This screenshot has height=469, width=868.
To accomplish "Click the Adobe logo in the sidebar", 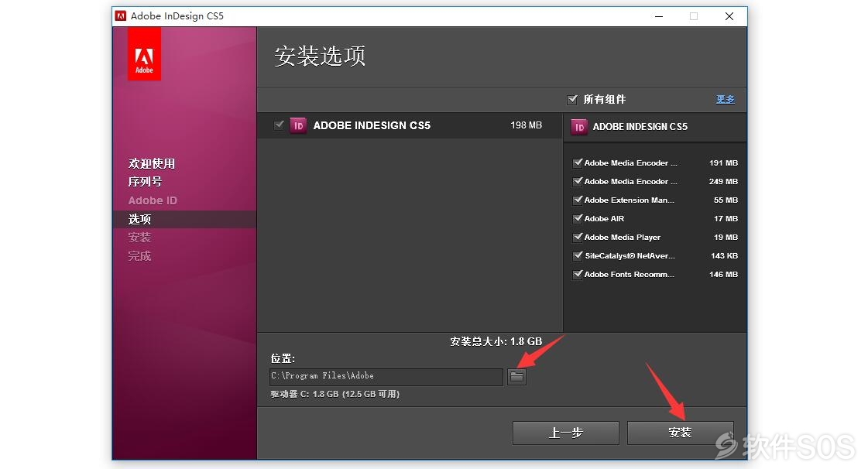I will point(145,54).
